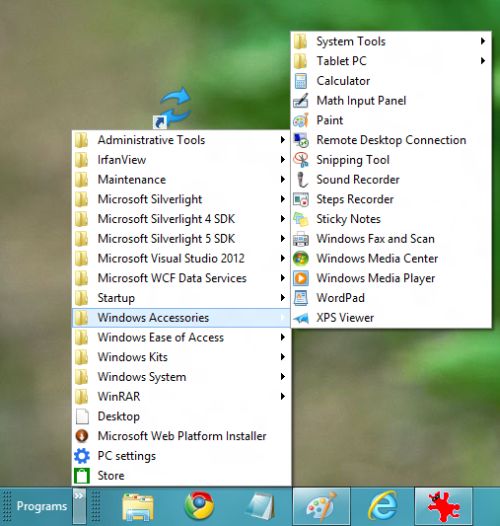Expand the Administrative Tools submenu arrow

click(x=283, y=140)
